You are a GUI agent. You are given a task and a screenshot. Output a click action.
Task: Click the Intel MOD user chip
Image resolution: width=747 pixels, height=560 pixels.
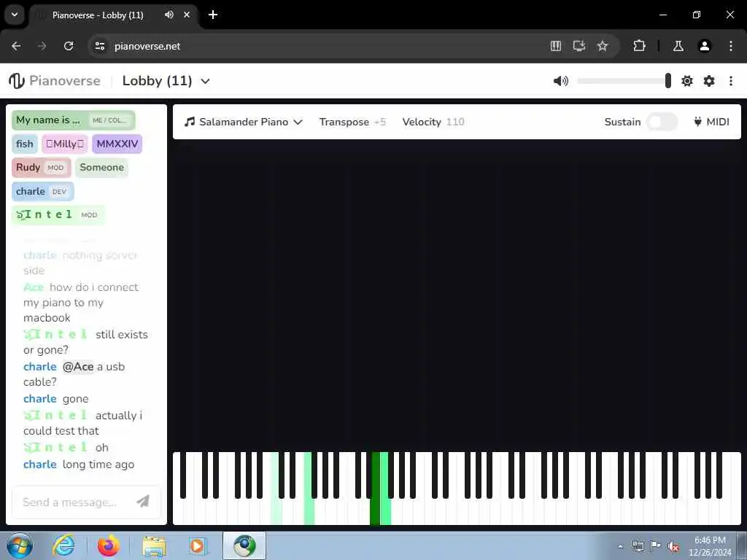(x=58, y=215)
